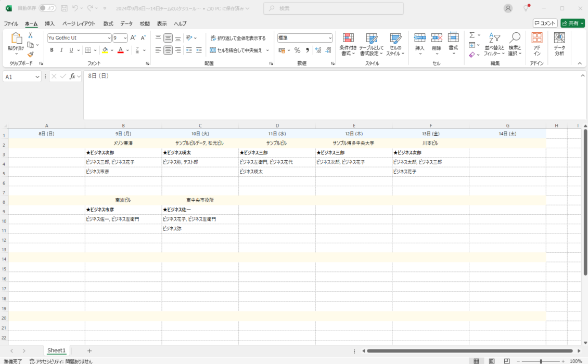
Task: Click the Comments (コメント) button
Action: [x=545, y=23]
